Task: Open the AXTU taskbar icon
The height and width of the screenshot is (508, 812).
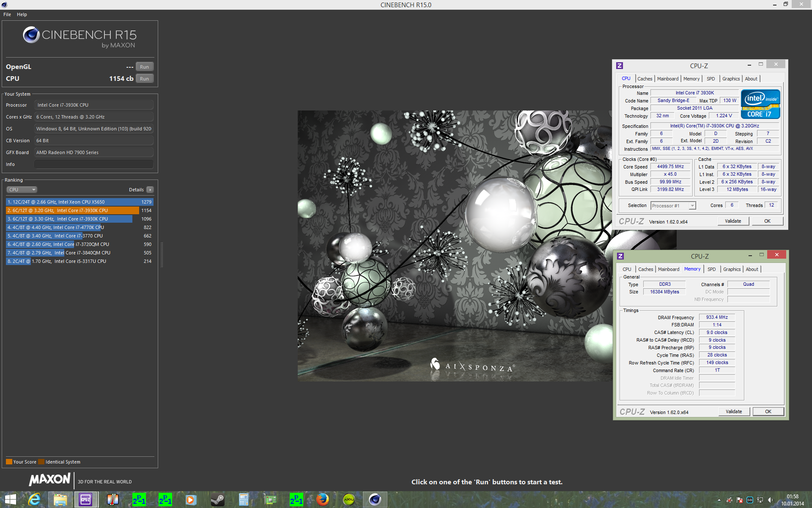Action: tap(348, 500)
